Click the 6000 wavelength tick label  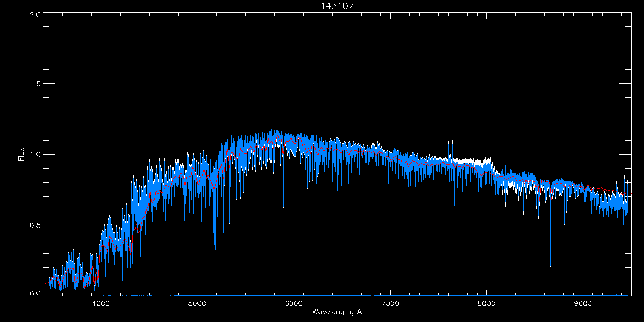(294, 303)
